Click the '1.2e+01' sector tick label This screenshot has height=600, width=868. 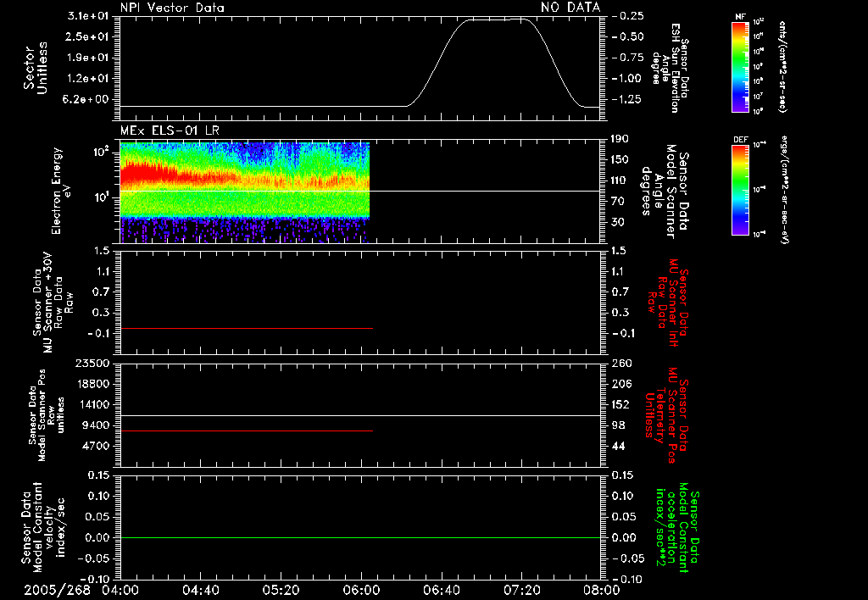(88, 79)
